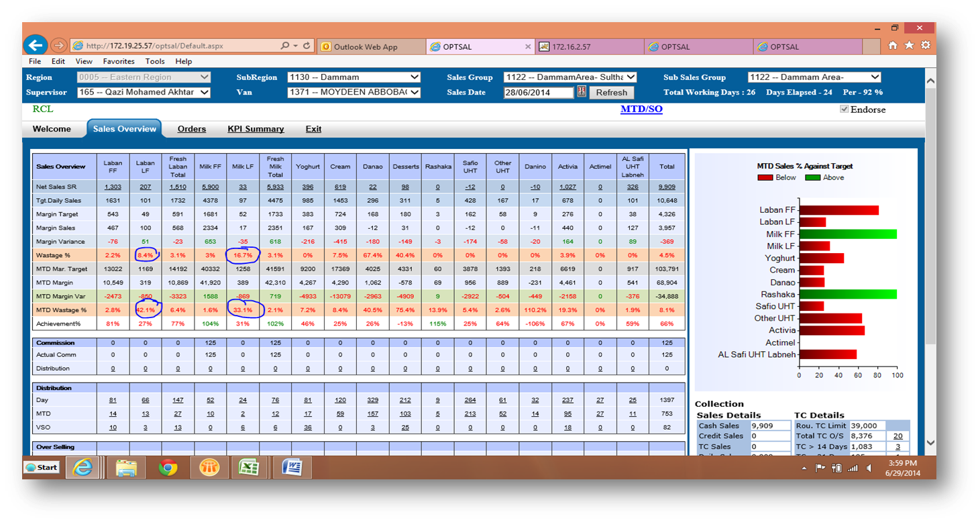Open the browser settings gear icon

click(926, 46)
